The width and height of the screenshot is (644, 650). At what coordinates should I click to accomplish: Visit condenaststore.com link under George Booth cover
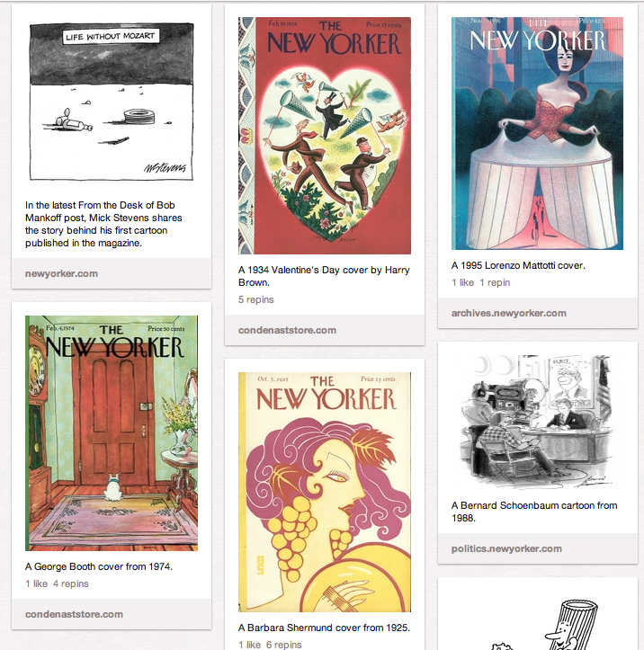coord(74,614)
